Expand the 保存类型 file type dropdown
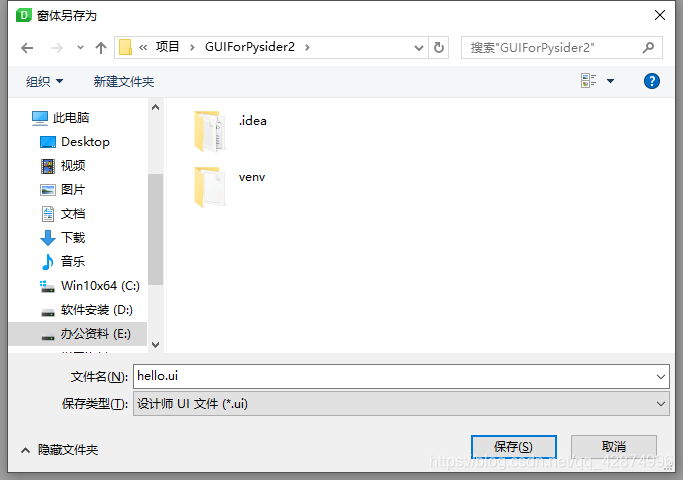683x480 pixels. click(661, 404)
